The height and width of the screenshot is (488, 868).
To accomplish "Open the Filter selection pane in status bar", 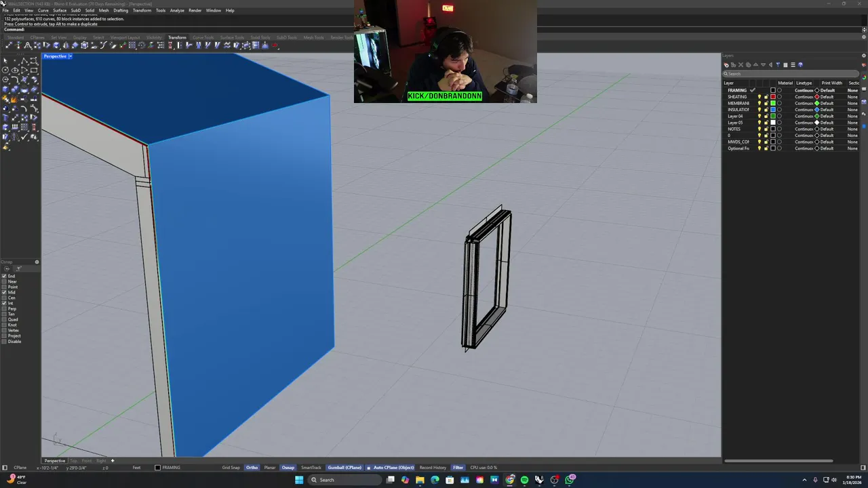I will coord(458,468).
